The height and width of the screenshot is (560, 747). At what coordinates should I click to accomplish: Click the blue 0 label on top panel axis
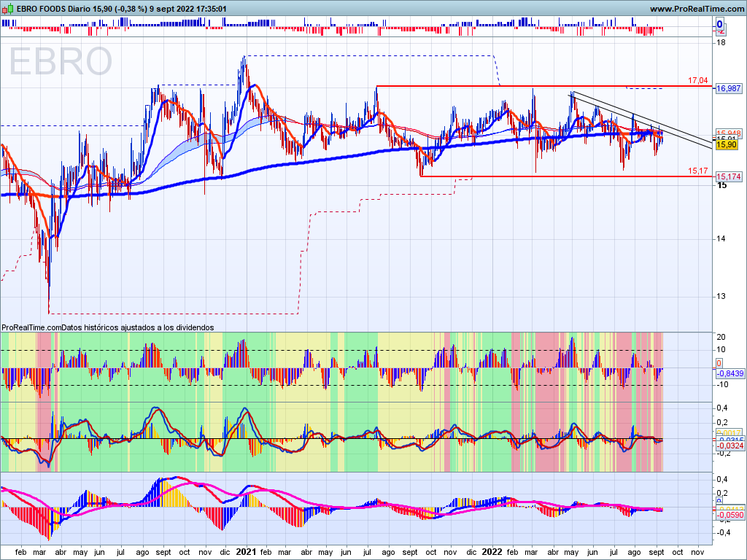[x=719, y=24]
